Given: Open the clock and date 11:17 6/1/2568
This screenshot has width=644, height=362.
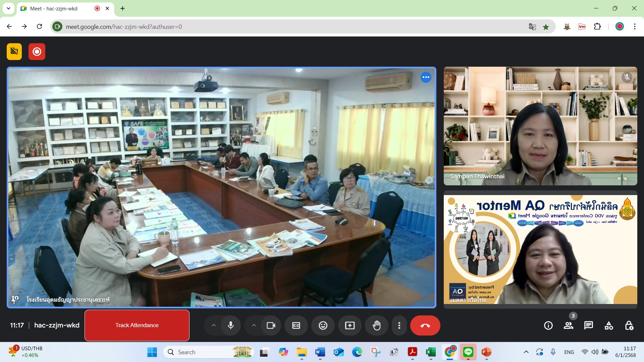Looking at the screenshot, I should [x=626, y=352].
